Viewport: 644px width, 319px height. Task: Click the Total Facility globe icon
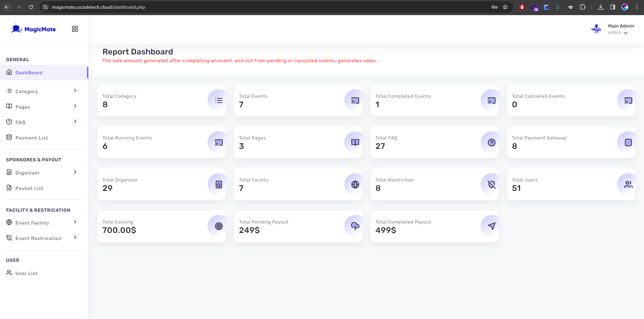(x=355, y=185)
